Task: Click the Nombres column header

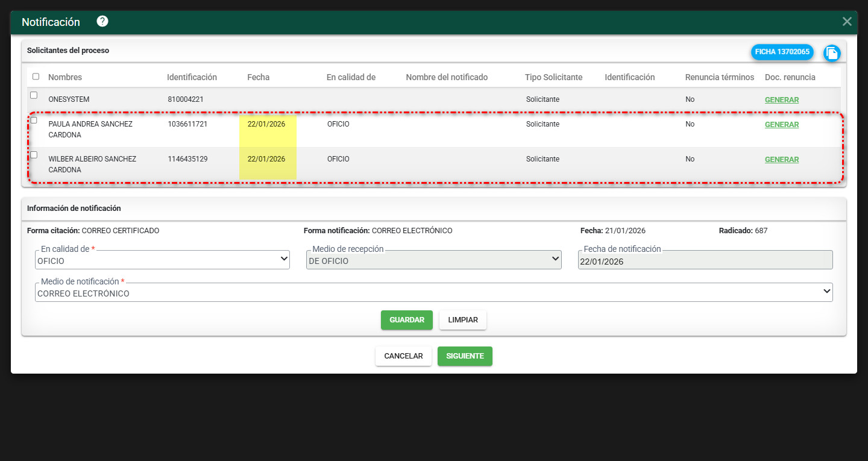Action: (65, 77)
